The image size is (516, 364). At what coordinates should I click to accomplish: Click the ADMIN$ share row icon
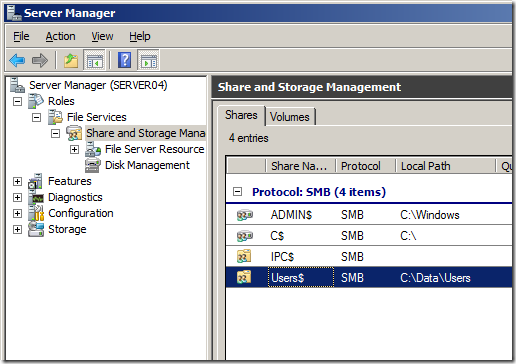(245, 215)
